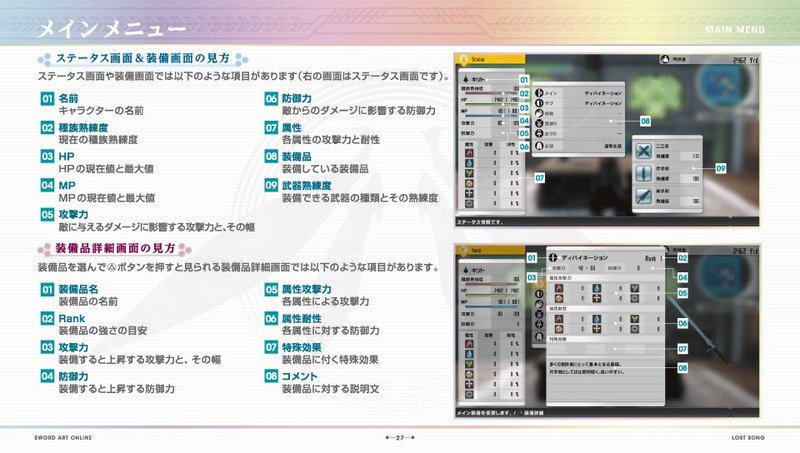Click the water element icon in lower screenshot's left panel
800x453 pixels.
[469, 354]
